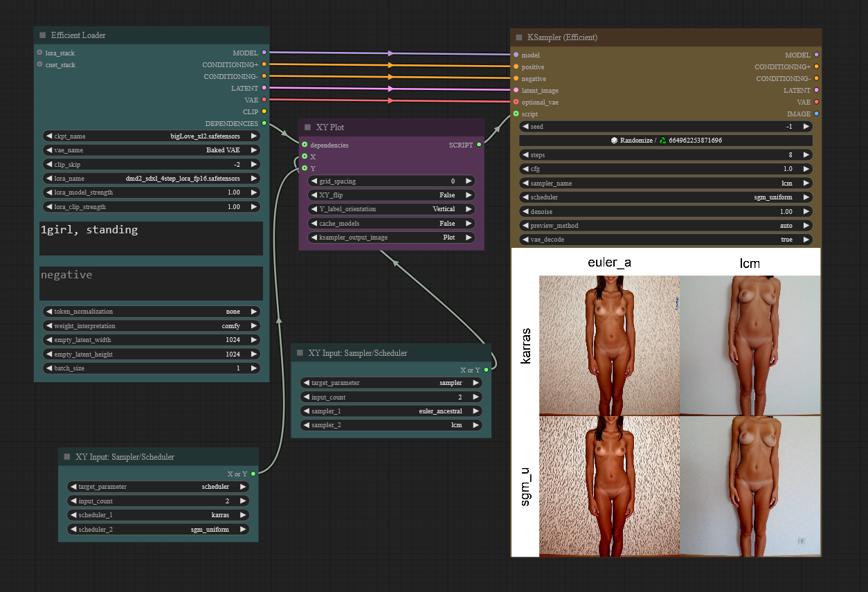The height and width of the screenshot is (592, 868).
Task: Click the Y input port on XY Plot
Action: [305, 168]
